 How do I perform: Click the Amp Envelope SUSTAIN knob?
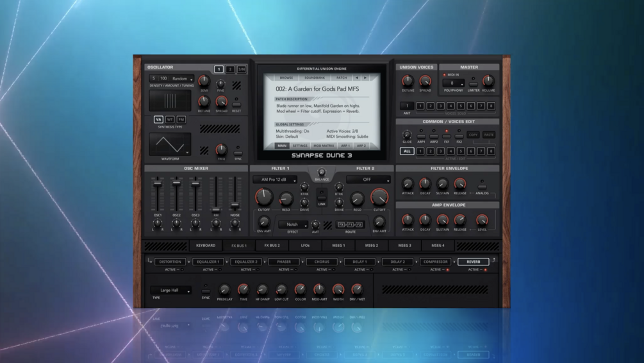pos(442,221)
